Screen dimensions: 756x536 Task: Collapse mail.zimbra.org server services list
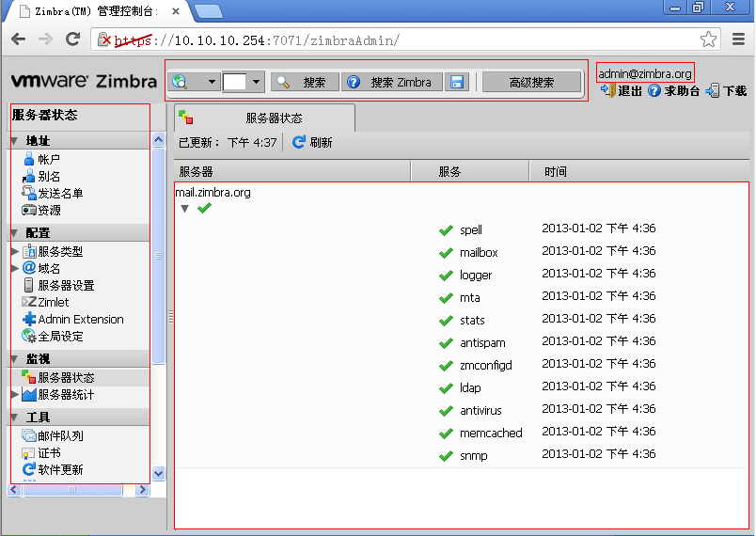(184, 209)
